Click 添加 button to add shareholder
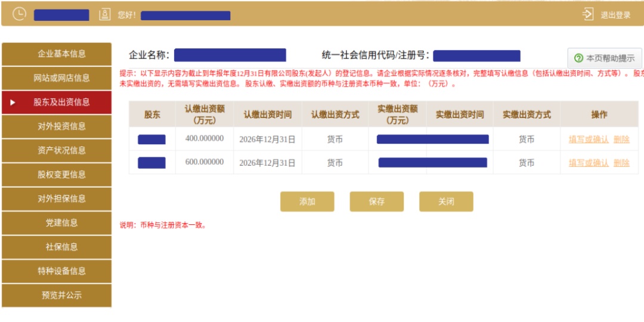The height and width of the screenshot is (322, 644). (307, 202)
